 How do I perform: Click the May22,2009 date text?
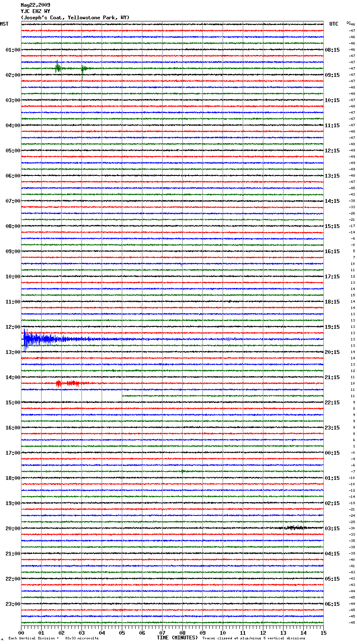click(35, 5)
